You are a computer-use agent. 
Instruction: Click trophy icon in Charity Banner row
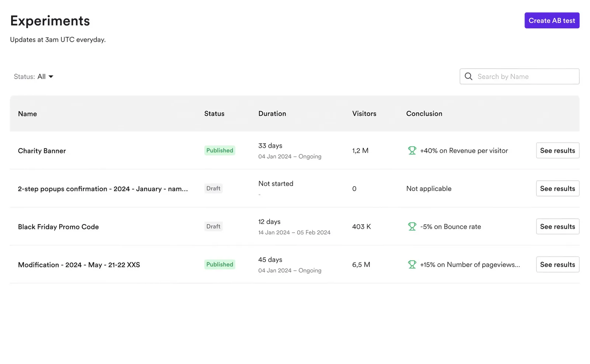(x=412, y=150)
